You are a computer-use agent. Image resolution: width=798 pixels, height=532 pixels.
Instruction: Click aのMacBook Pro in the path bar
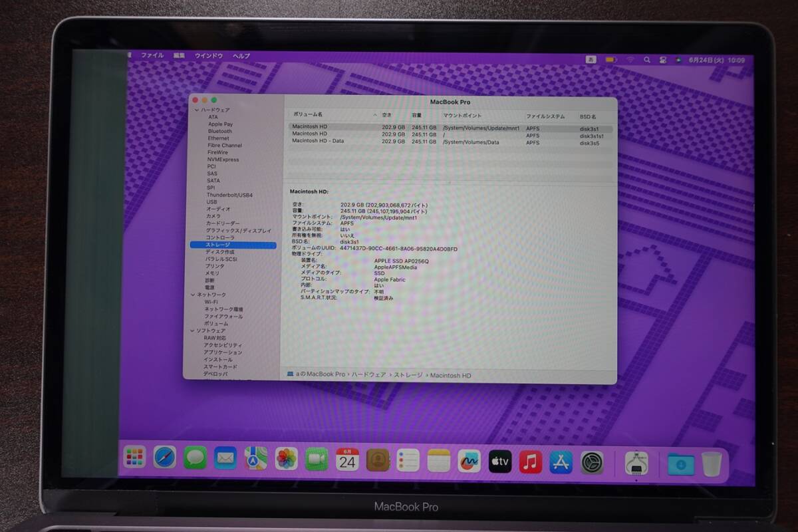tap(321, 374)
